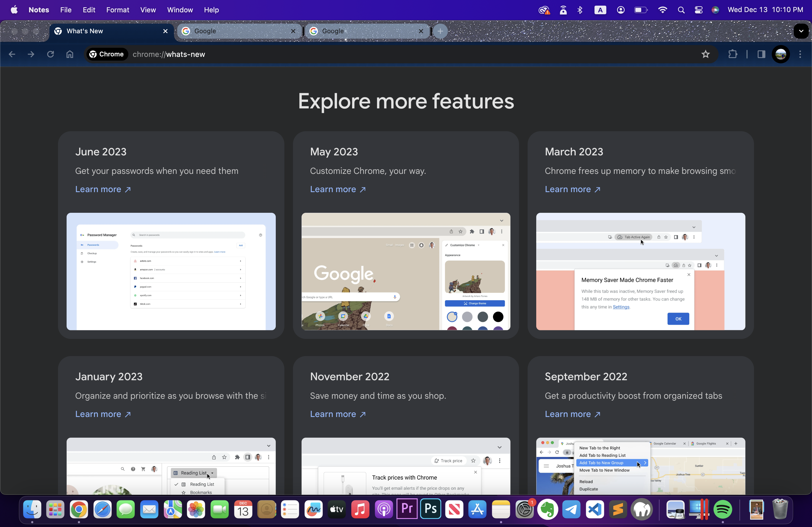Click the back navigation arrow
Screen dimensions: 812x527
(x=12, y=54)
